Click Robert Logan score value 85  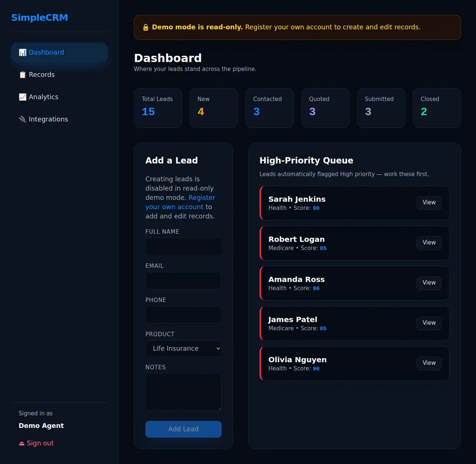[x=323, y=248]
